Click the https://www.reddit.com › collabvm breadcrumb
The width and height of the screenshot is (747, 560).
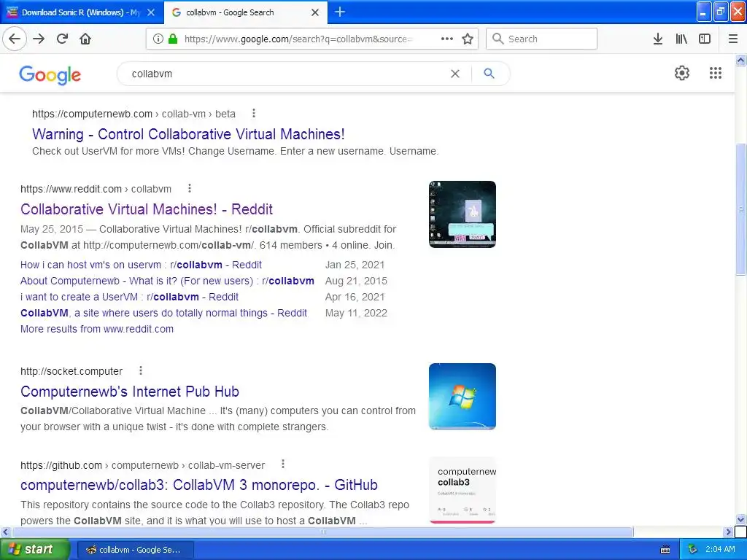[x=96, y=189]
